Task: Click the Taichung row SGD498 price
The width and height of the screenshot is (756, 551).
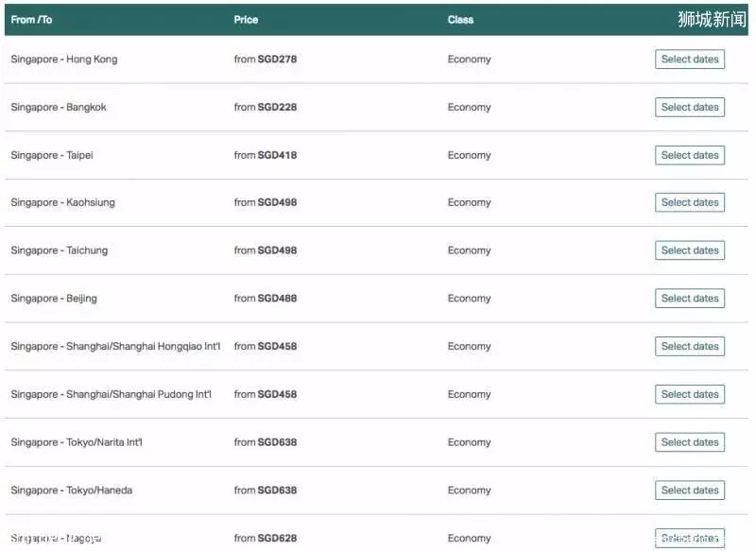Action: tap(266, 250)
